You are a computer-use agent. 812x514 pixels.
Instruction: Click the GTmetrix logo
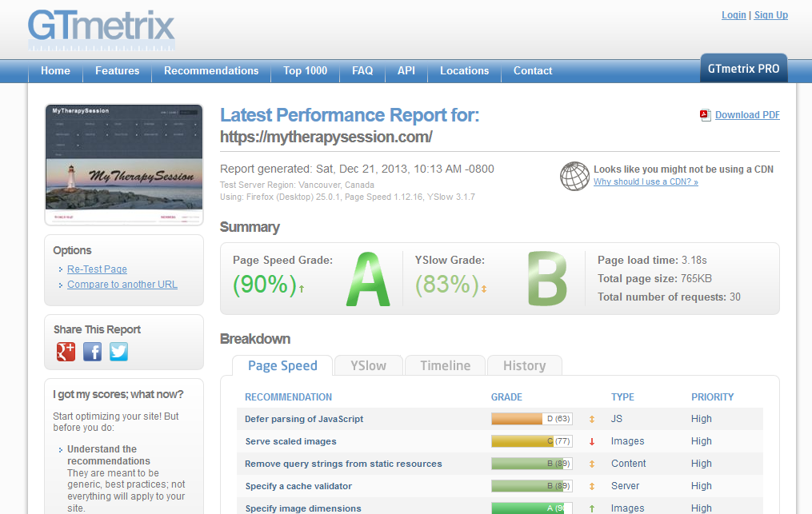102,28
